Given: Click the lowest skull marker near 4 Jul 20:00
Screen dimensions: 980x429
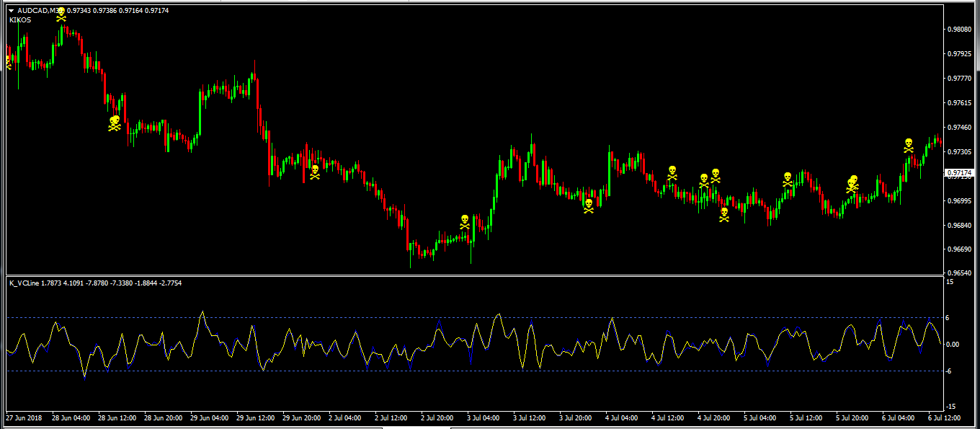Looking at the screenshot, I should [x=723, y=214].
